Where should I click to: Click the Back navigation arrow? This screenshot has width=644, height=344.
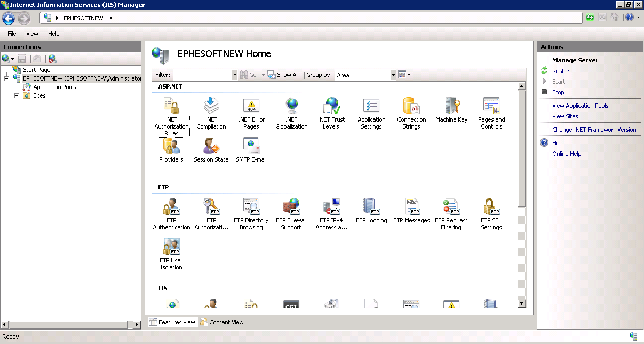[x=9, y=18]
